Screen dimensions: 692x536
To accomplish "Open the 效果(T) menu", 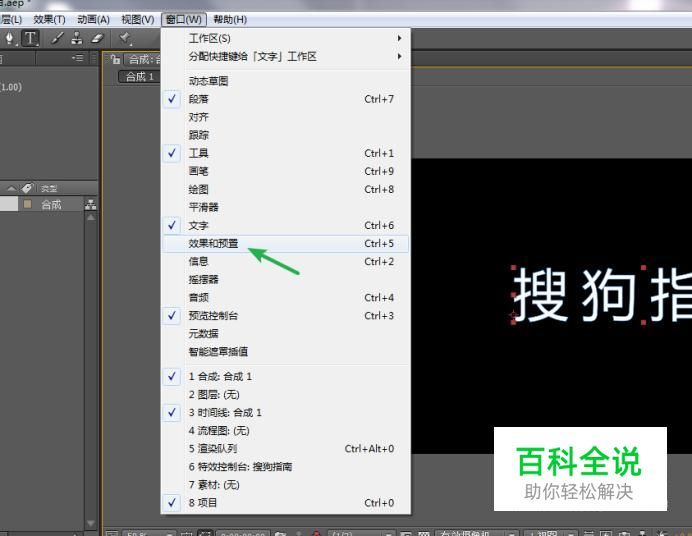I will click(x=49, y=19).
